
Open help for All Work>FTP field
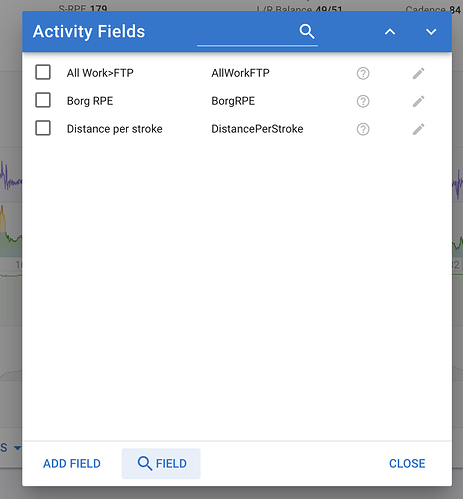363,73
